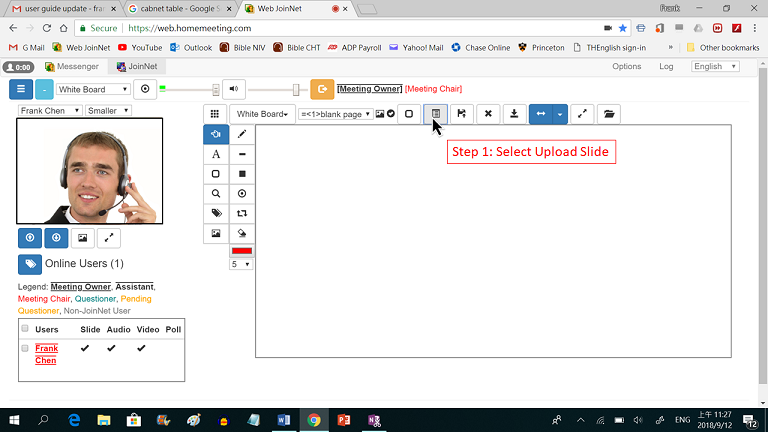768x432 pixels.
Task: Choose the eraser tool in whiteboard palette
Action: click(242, 232)
